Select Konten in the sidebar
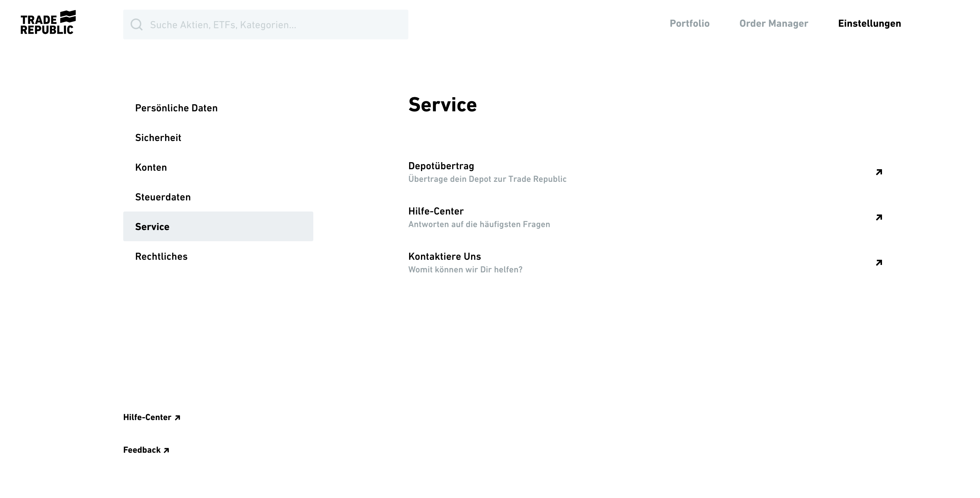980x498 pixels. click(x=151, y=167)
